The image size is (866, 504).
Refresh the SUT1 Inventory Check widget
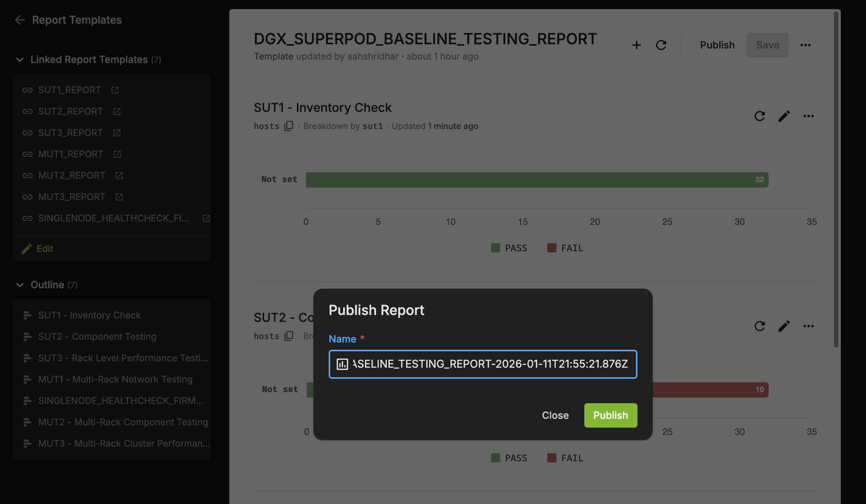coord(760,116)
